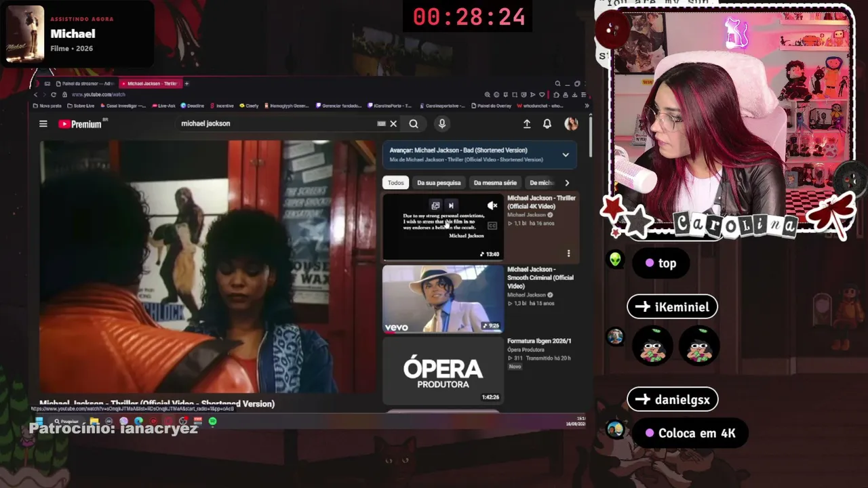Open the Painel do Overlay bookmark folder
The width and height of the screenshot is (868, 488).
click(x=492, y=106)
